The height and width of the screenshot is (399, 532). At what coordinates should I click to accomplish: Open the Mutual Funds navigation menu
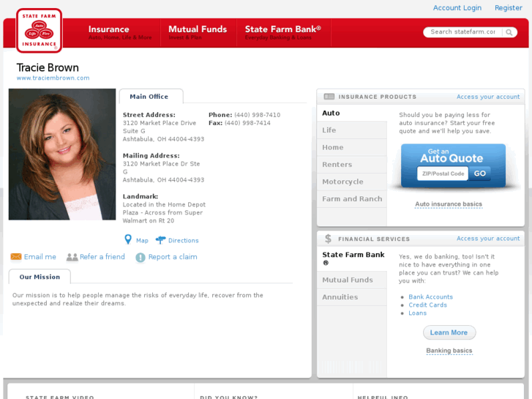pos(198,33)
